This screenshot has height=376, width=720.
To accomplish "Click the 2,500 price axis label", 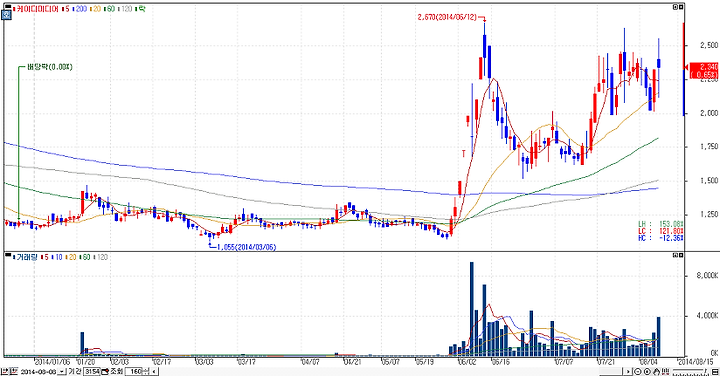I will [x=709, y=45].
